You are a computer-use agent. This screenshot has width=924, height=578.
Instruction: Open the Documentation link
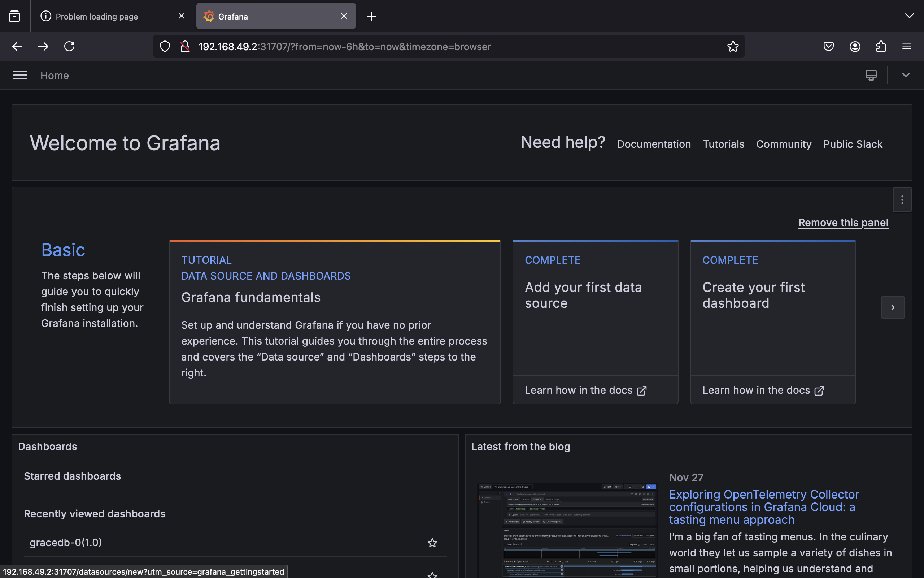pyautogui.click(x=654, y=144)
